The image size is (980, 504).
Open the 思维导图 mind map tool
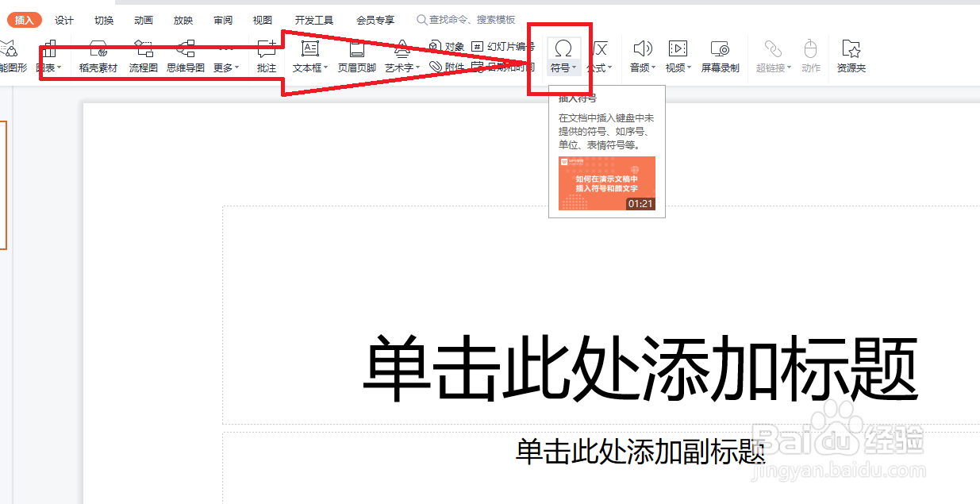[x=186, y=56]
